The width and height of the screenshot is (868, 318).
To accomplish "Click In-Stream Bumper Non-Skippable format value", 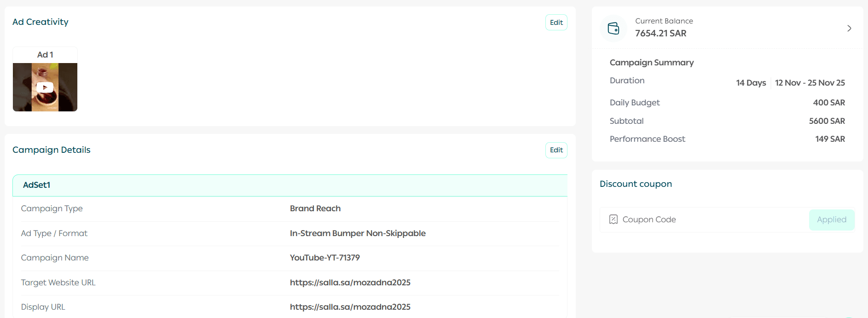I will tap(357, 233).
